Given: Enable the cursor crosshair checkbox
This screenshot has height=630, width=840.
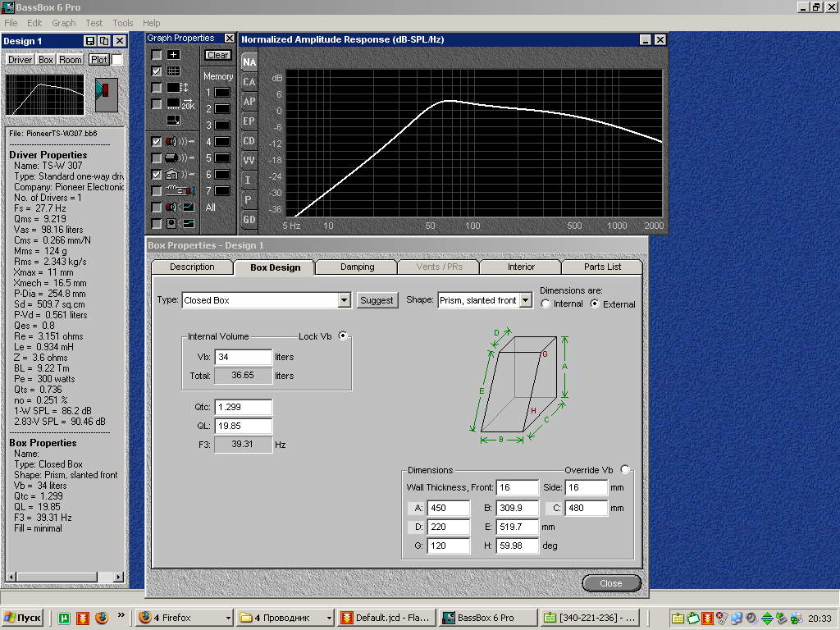Looking at the screenshot, I should 157,55.
